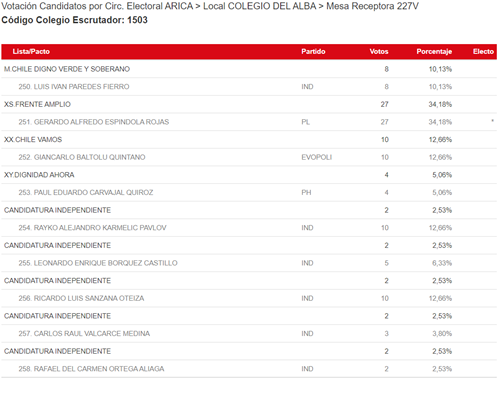501x394 pixels.
Task: Click the 2,53% value in Ortega Aliaga's row
Action: click(x=442, y=369)
